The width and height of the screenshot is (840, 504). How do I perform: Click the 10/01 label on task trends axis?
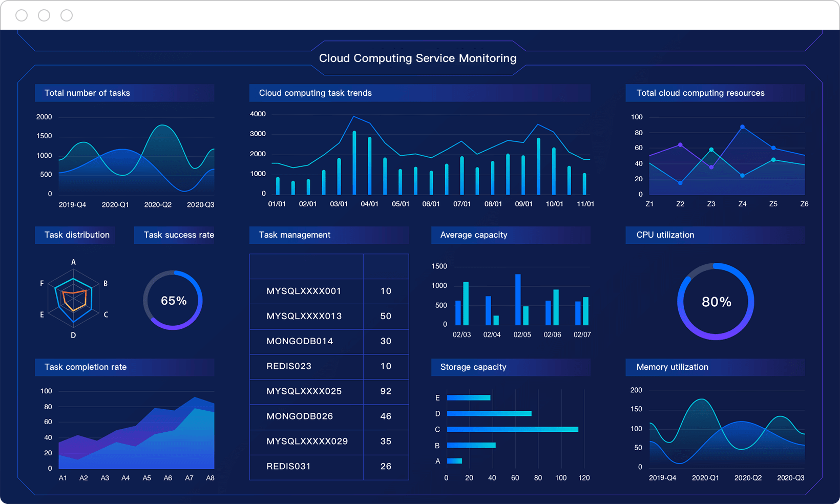point(554,204)
